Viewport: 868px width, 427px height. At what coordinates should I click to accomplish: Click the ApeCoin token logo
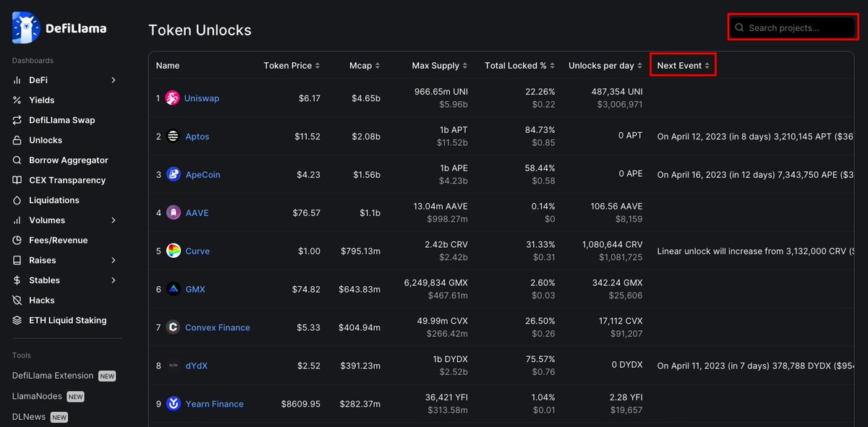(173, 175)
